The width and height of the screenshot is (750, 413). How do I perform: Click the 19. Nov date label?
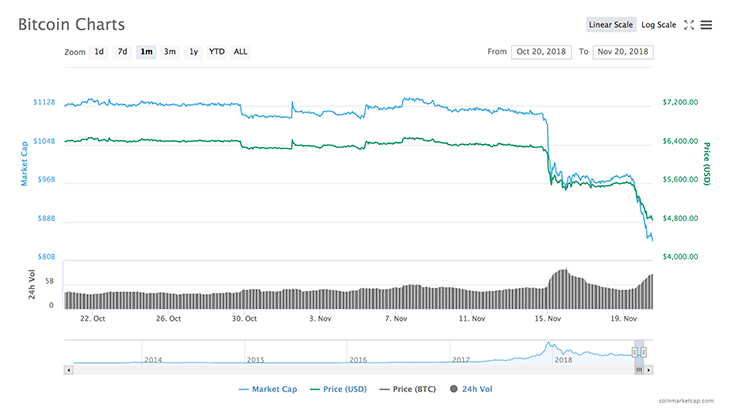pos(623,318)
